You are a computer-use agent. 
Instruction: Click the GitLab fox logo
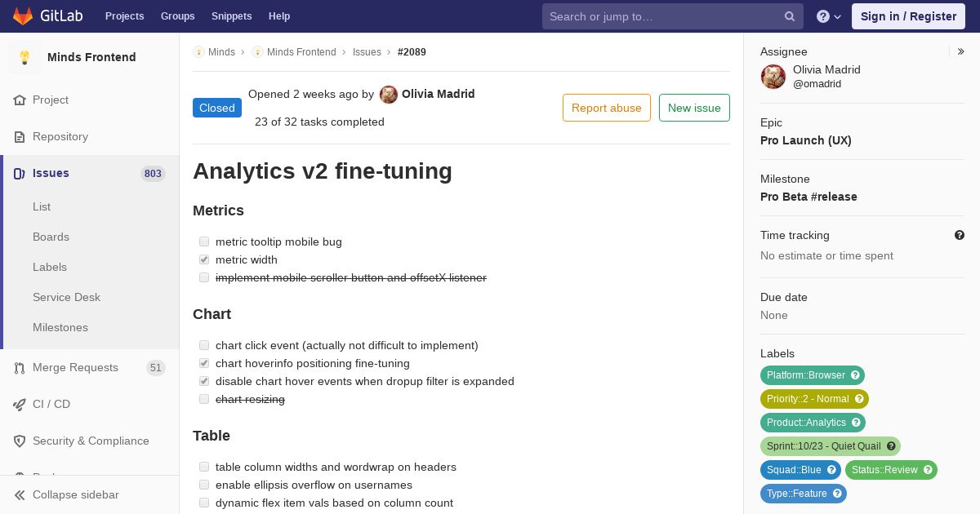23,16
